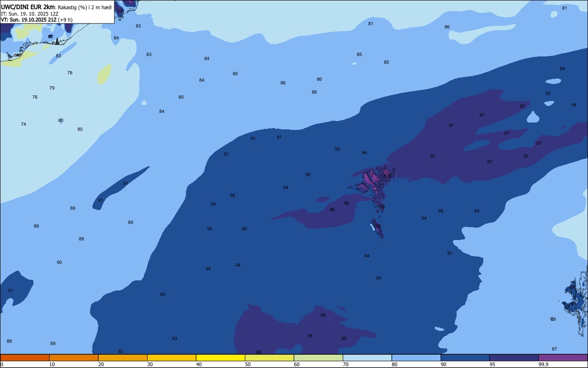Click the '70' legend tick label
This screenshot has height=368, width=588.
(345, 364)
